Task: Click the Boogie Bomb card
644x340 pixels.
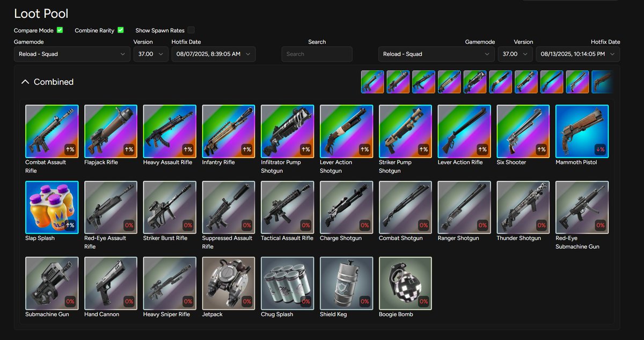Action: coord(406,283)
